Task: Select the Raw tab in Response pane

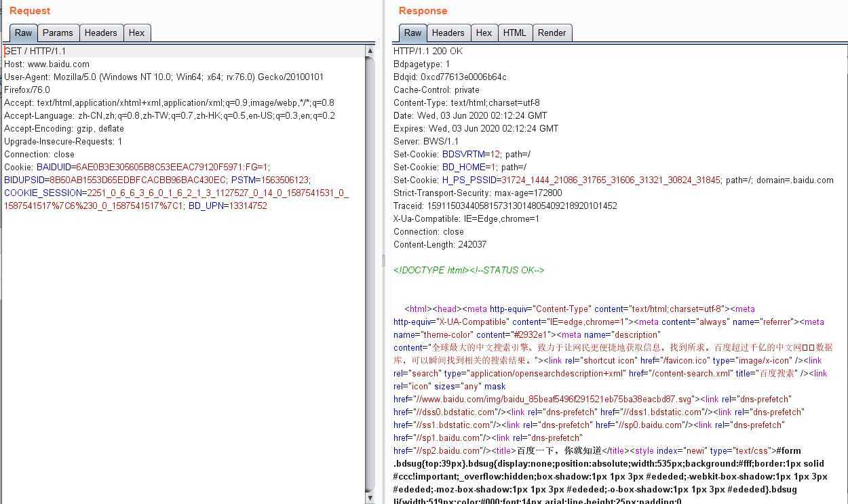Action: [413, 33]
